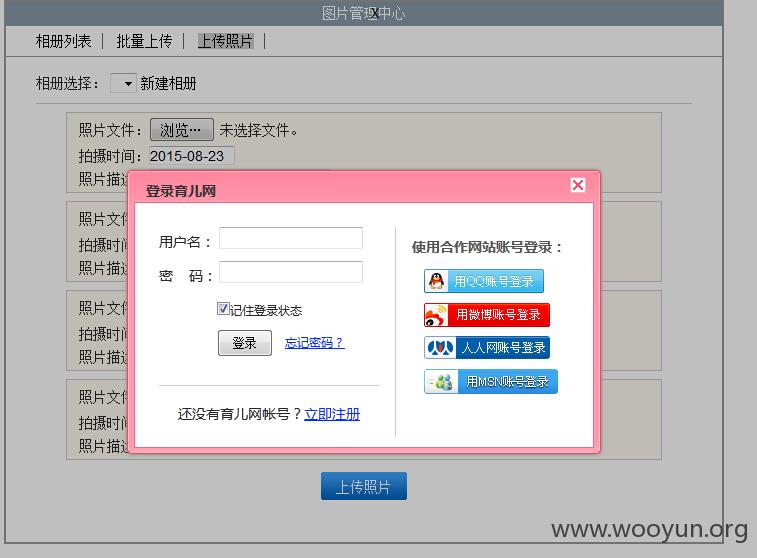The width and height of the screenshot is (757, 558).
Task: Click the MSN people icon
Action: [441, 382]
